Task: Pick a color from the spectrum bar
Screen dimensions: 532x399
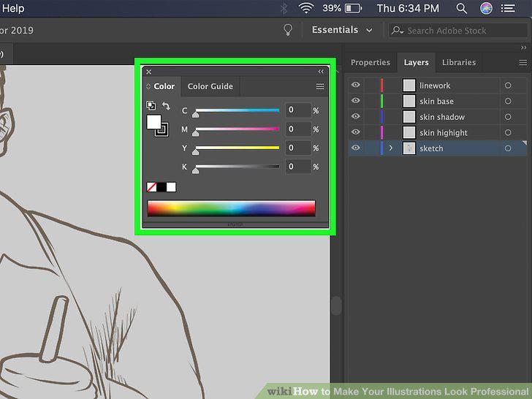Action: 232,208
